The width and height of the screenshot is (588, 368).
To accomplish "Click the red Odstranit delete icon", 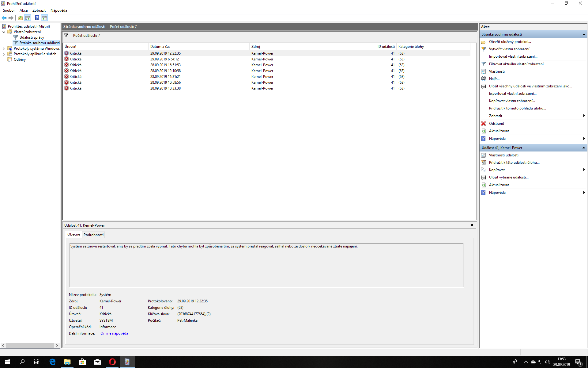I will [484, 124].
